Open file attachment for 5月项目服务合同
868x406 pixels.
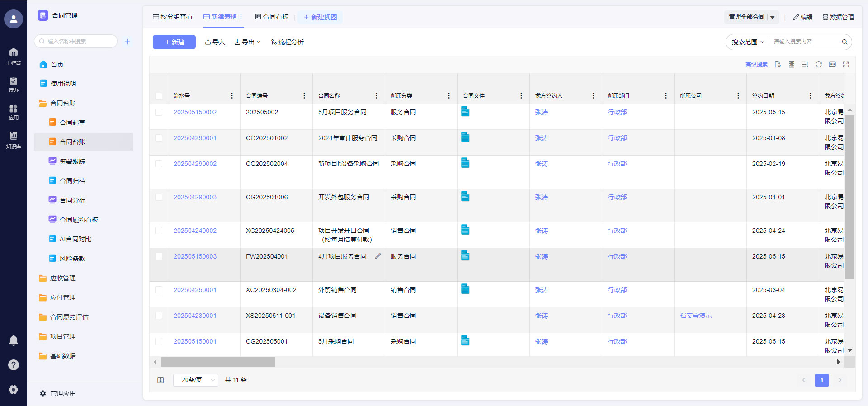pos(465,111)
